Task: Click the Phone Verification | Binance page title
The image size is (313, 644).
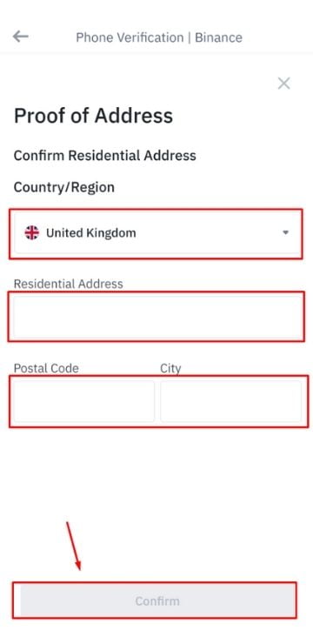Action: pyautogui.click(x=159, y=37)
